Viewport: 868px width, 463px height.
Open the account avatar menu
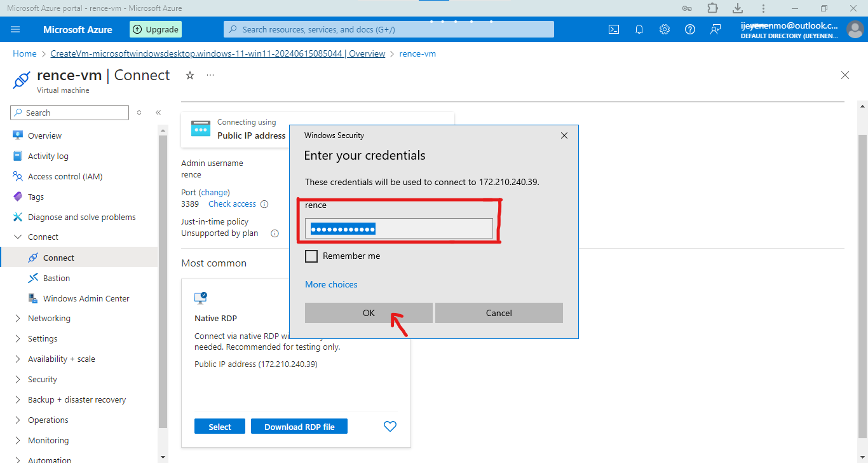click(855, 29)
